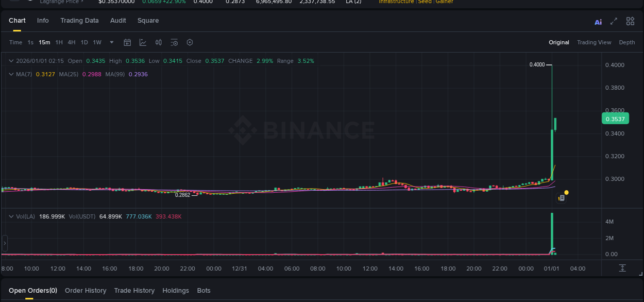The height and width of the screenshot is (302, 644).
Task: Click the fullscreen expand icon
Action: tap(614, 21)
